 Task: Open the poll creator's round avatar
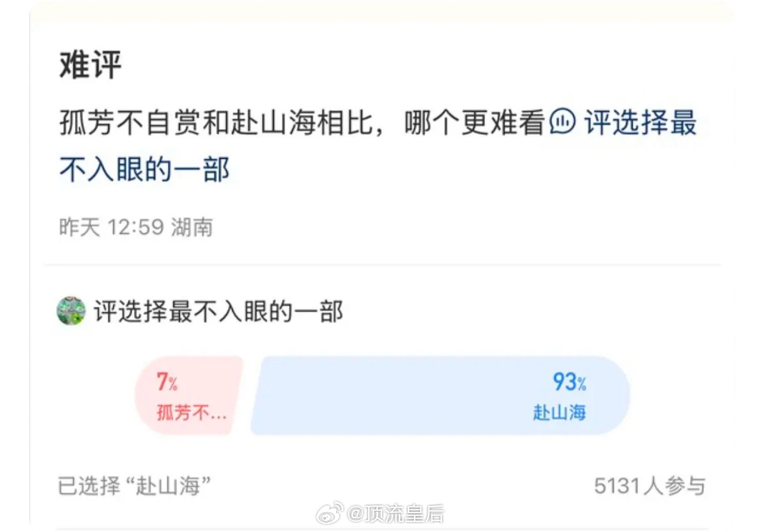tap(71, 311)
